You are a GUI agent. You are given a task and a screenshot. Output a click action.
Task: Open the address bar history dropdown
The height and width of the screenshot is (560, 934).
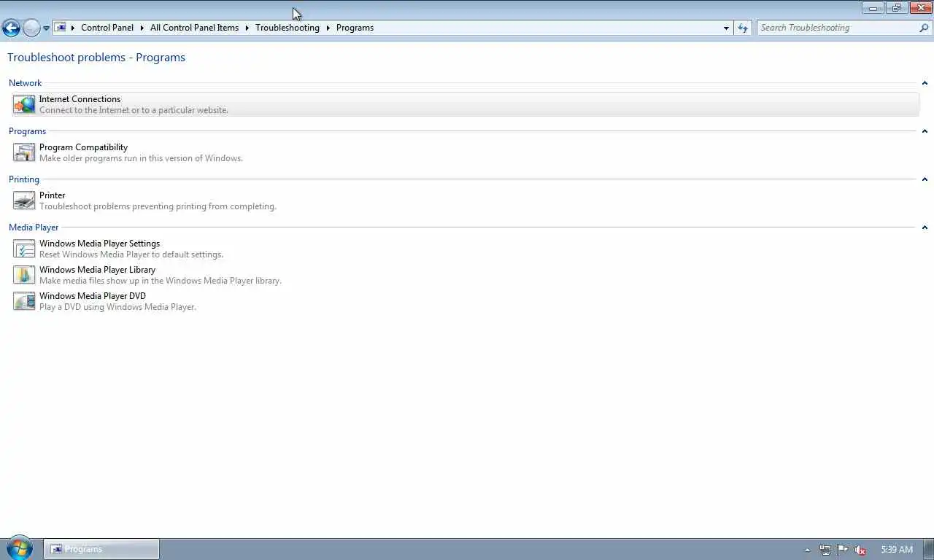tap(726, 28)
